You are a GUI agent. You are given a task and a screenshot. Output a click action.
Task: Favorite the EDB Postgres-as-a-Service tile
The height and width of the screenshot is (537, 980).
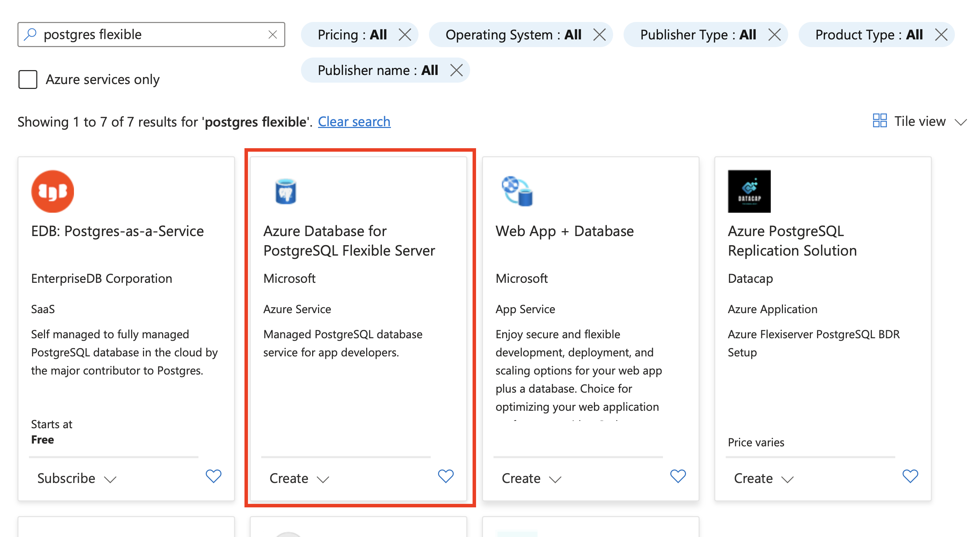click(x=213, y=476)
